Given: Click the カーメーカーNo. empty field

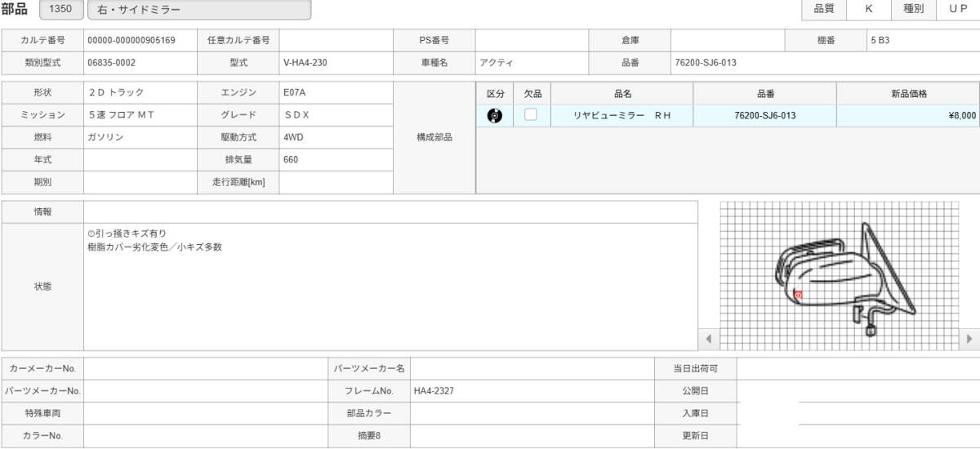Looking at the screenshot, I should (206, 368).
